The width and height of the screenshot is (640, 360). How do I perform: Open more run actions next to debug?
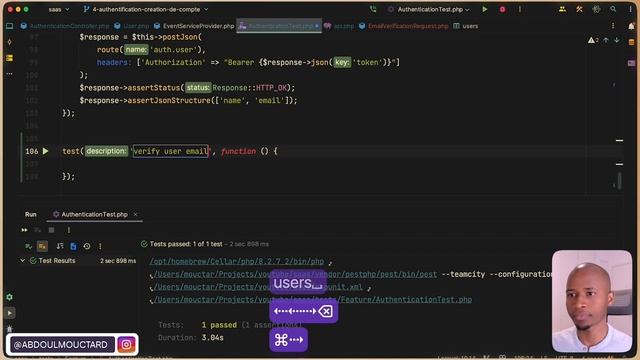(520, 9)
